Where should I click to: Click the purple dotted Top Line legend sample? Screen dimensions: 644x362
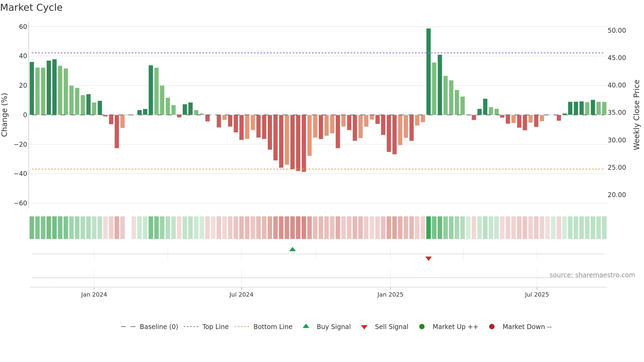tap(191, 327)
